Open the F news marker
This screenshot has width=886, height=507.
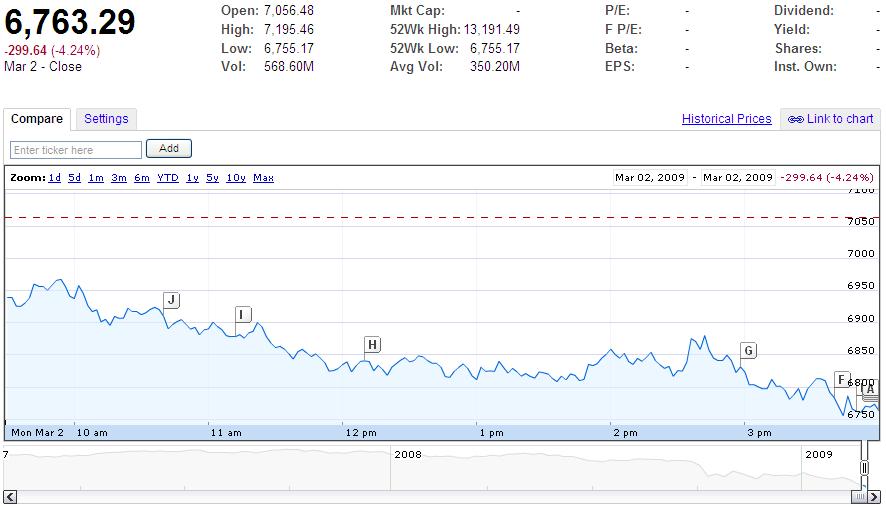(841, 378)
